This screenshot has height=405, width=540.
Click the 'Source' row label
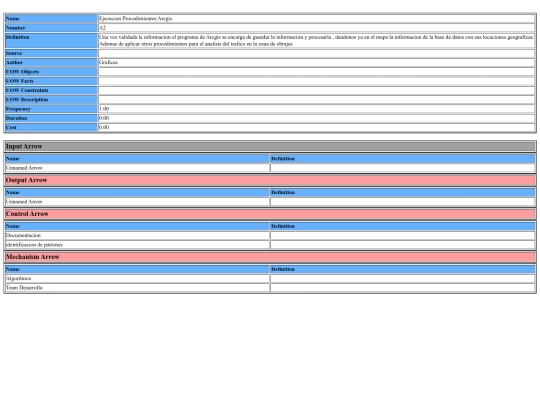coord(51,53)
